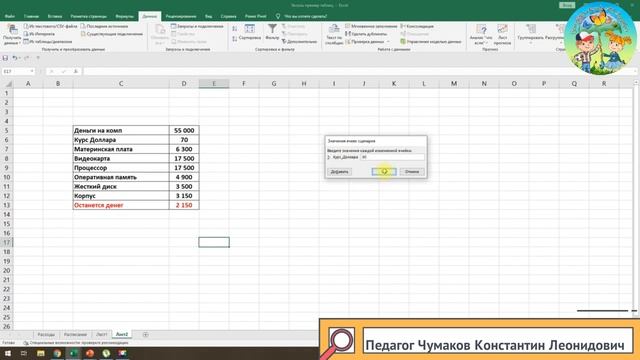Open Chrome from the taskbar

(57, 353)
